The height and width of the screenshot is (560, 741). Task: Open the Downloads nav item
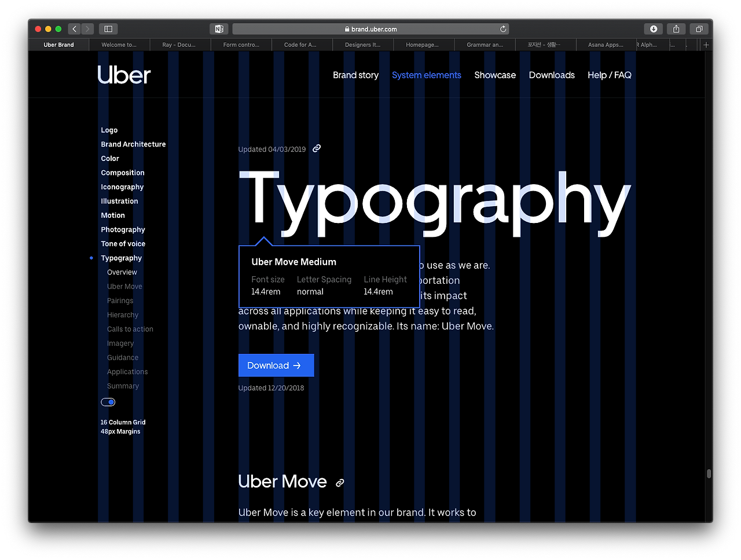pyautogui.click(x=552, y=75)
